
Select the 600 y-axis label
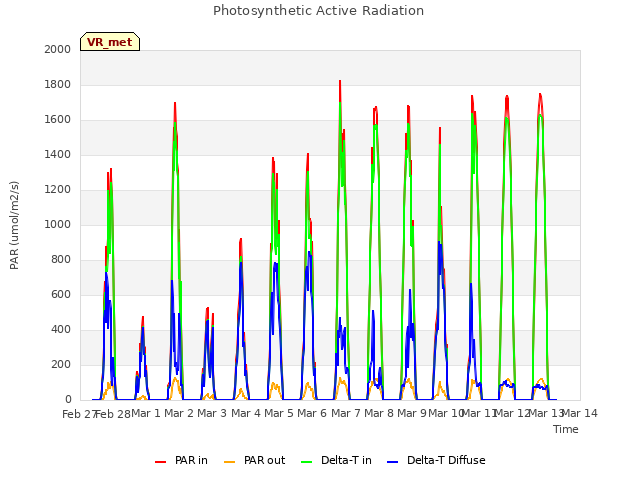point(61,295)
